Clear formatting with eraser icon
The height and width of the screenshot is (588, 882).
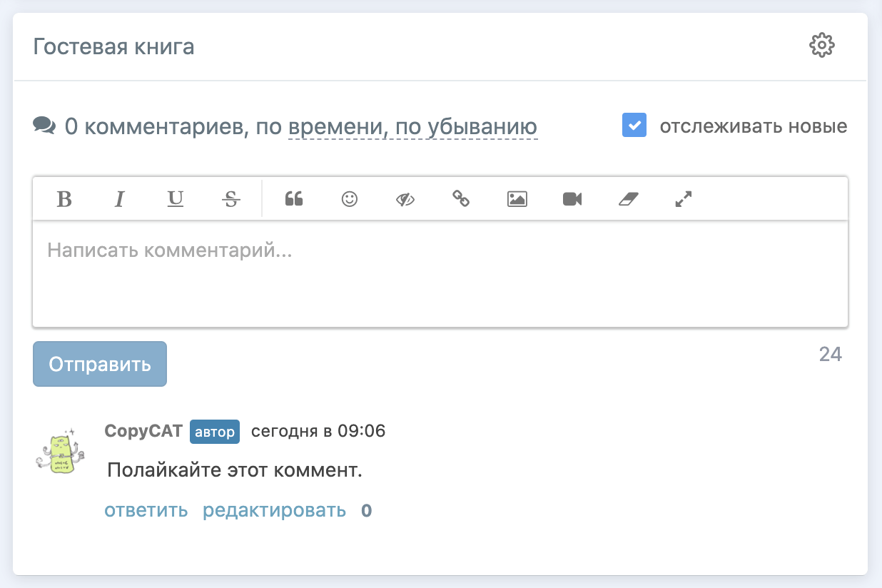[627, 199]
